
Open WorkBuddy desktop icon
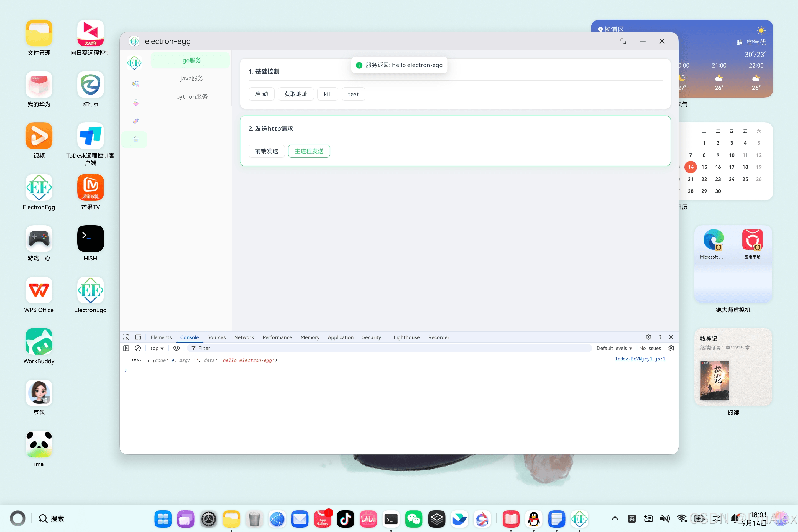(39, 341)
